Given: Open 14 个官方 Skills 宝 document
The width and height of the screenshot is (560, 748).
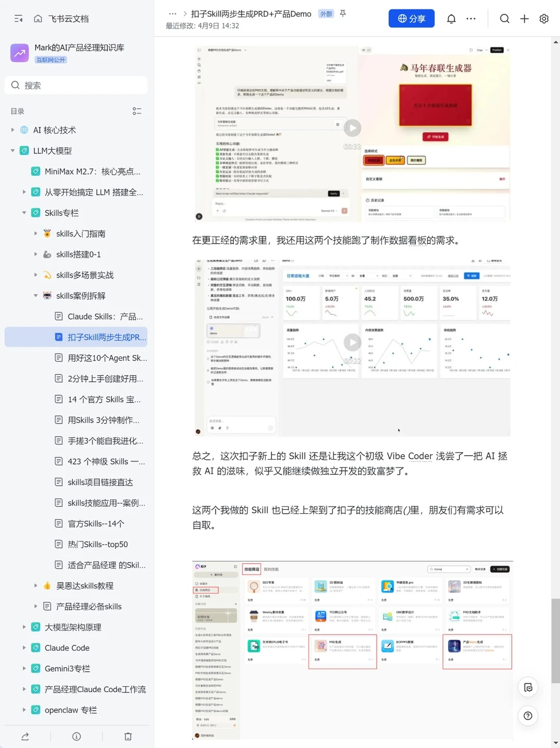Looking at the screenshot, I should tap(76, 400).
